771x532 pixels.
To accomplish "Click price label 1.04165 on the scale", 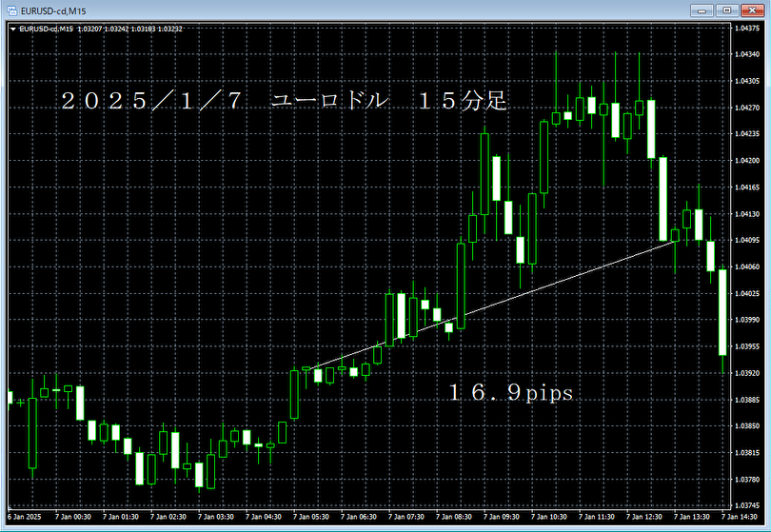I will pyautogui.click(x=747, y=187).
